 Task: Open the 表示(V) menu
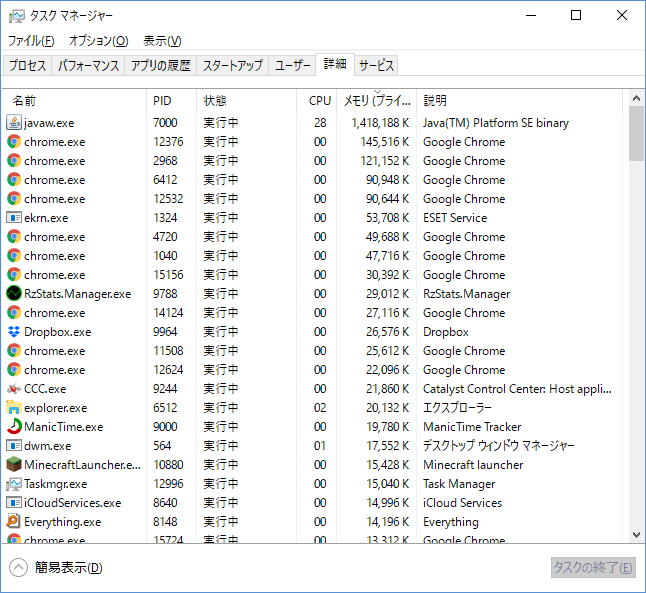click(x=162, y=41)
